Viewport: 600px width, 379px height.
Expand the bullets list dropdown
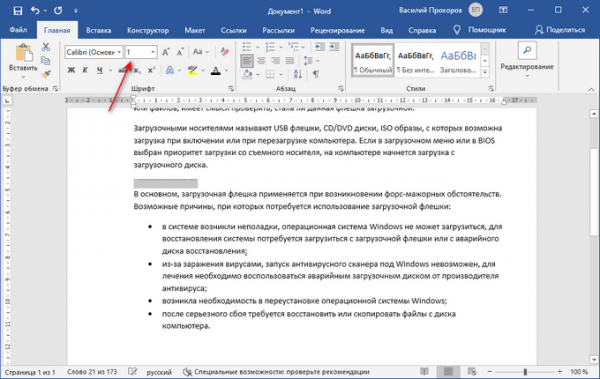[x=258, y=47]
